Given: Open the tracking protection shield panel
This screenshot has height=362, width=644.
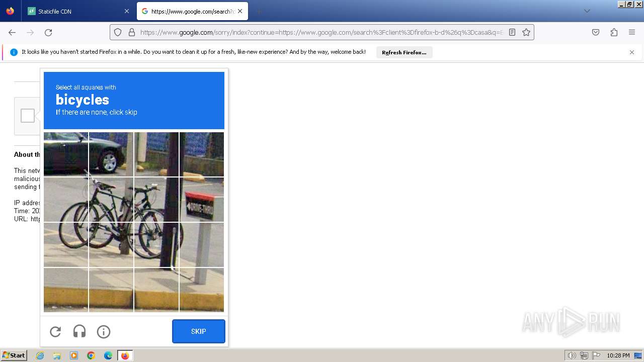Looking at the screenshot, I should (118, 32).
